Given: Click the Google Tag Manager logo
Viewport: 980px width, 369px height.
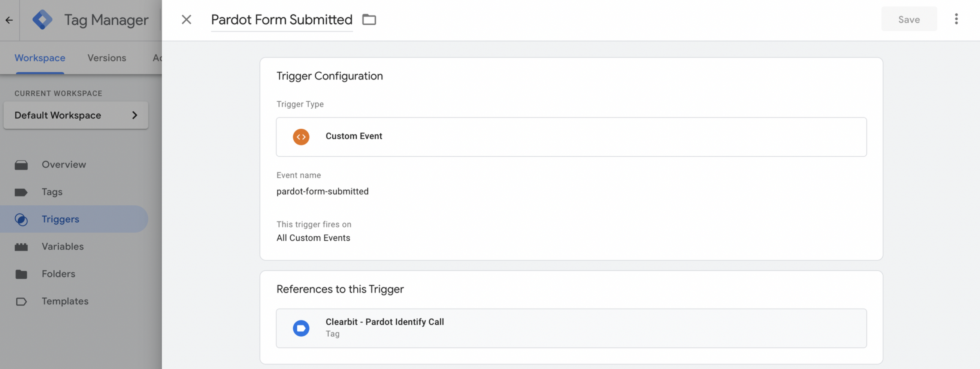Looking at the screenshot, I should tap(42, 20).
